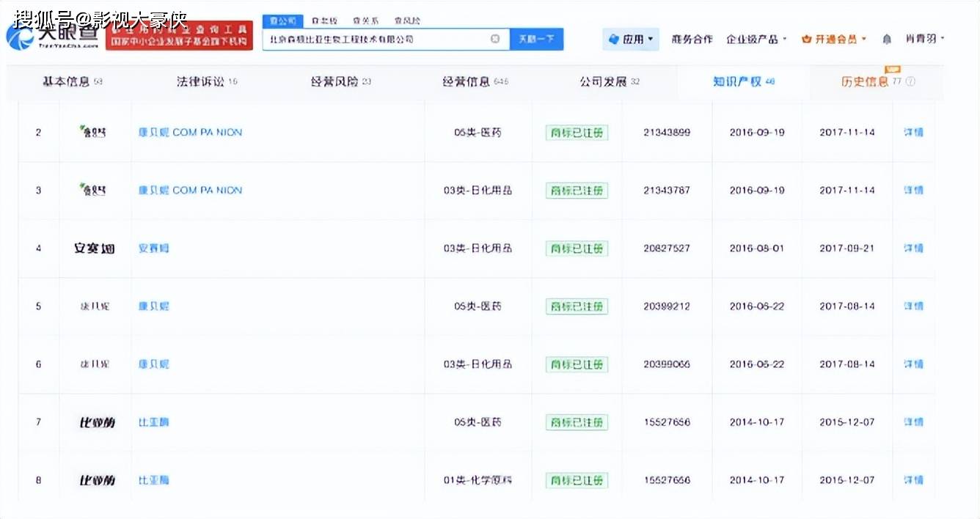
Task: Click the 03类-日化用品 cell in row 3
Action: tap(478, 190)
